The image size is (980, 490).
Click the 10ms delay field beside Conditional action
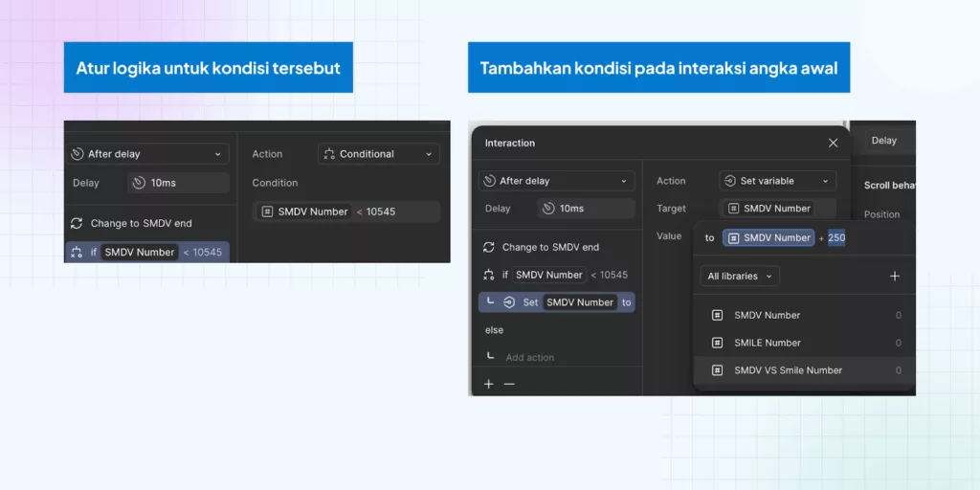[x=179, y=183]
